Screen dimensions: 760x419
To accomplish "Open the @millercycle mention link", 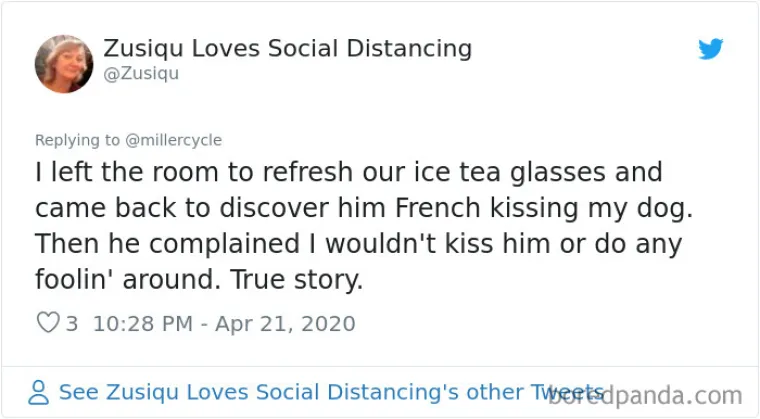I will pos(174,140).
